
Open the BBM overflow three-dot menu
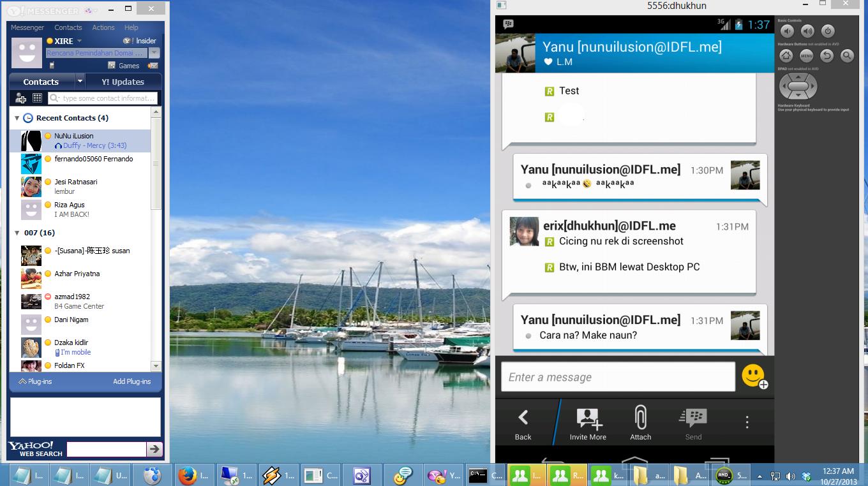point(747,422)
